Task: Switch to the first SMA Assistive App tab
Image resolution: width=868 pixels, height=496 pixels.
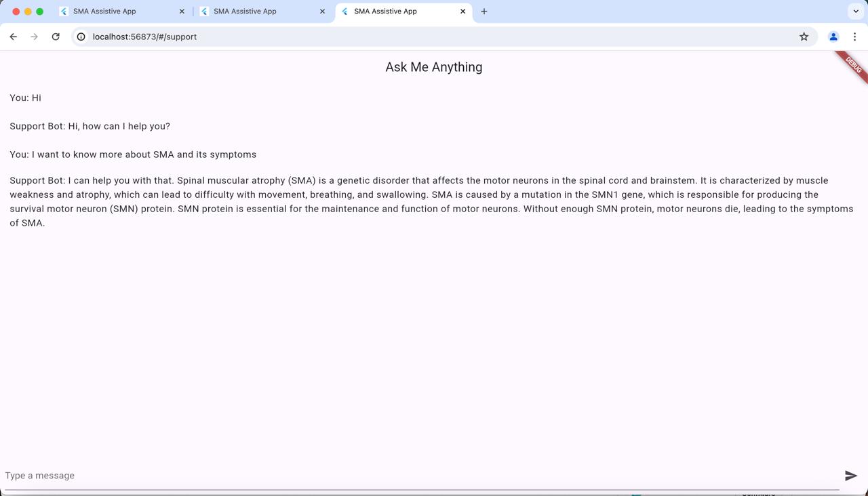Action: tap(122, 12)
